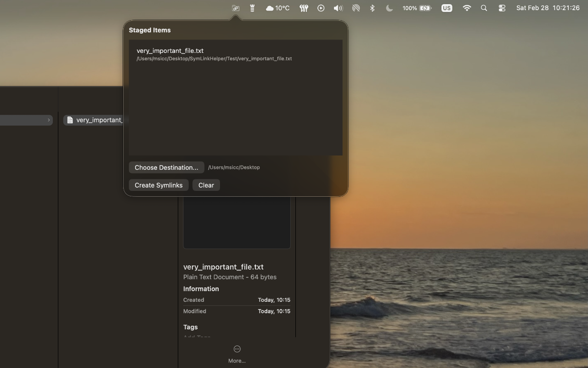Expand the More... section in the preview pane
The image size is (588, 368).
pyautogui.click(x=237, y=352)
